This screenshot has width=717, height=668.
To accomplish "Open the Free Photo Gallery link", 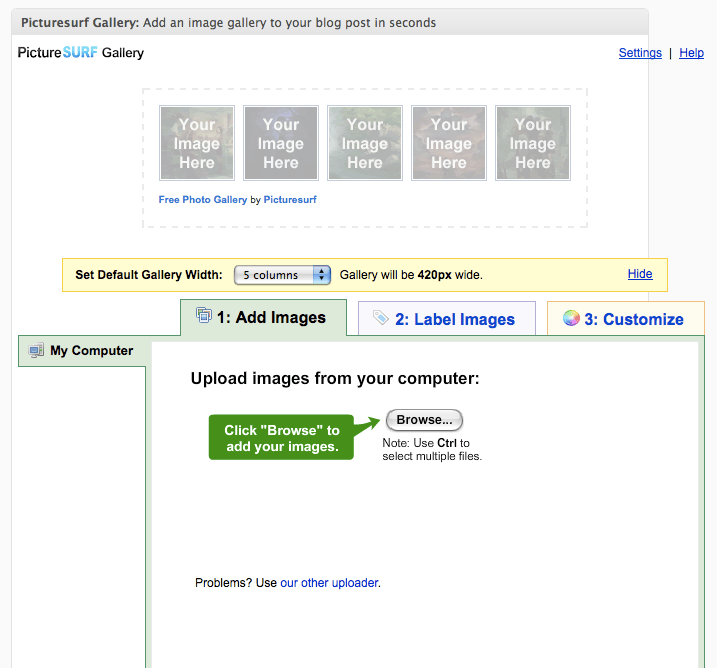I will [203, 200].
